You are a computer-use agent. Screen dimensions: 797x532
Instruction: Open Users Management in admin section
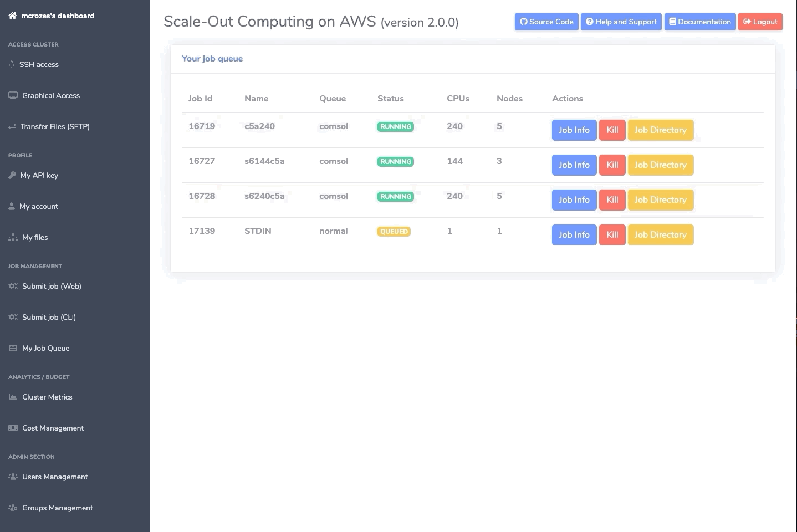click(x=55, y=477)
